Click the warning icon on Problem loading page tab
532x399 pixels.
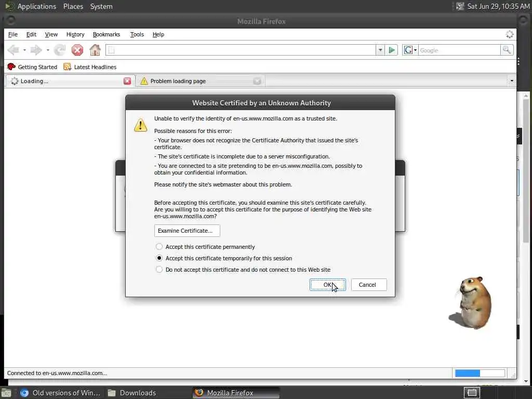point(144,81)
